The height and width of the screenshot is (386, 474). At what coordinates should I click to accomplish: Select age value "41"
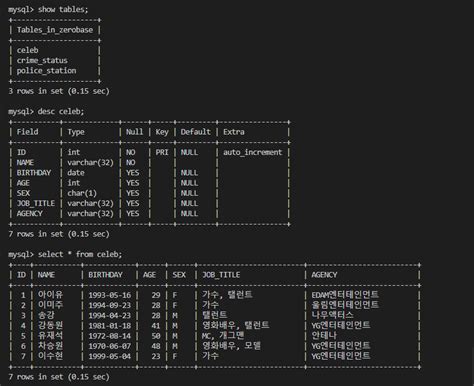click(x=156, y=326)
